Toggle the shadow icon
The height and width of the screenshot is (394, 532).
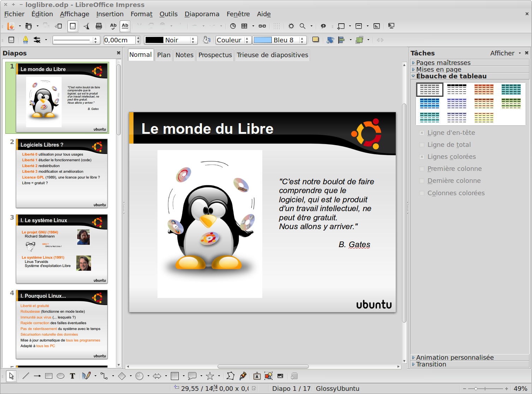316,40
